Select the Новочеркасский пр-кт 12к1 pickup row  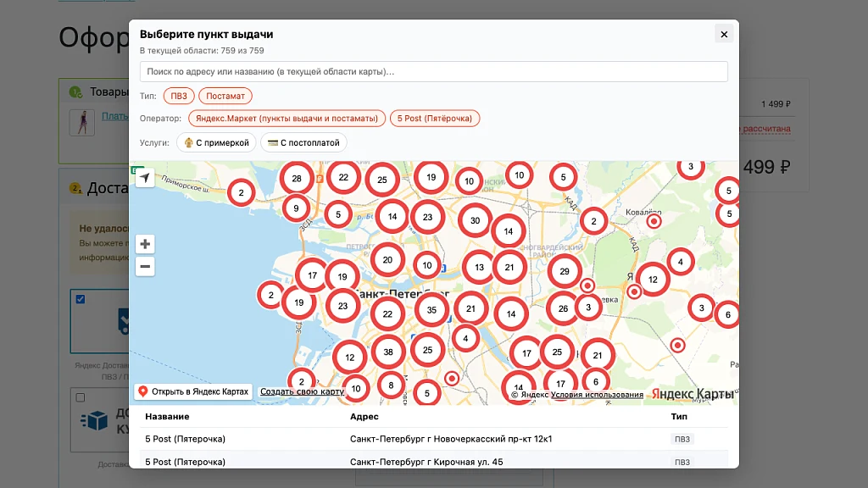click(433, 439)
